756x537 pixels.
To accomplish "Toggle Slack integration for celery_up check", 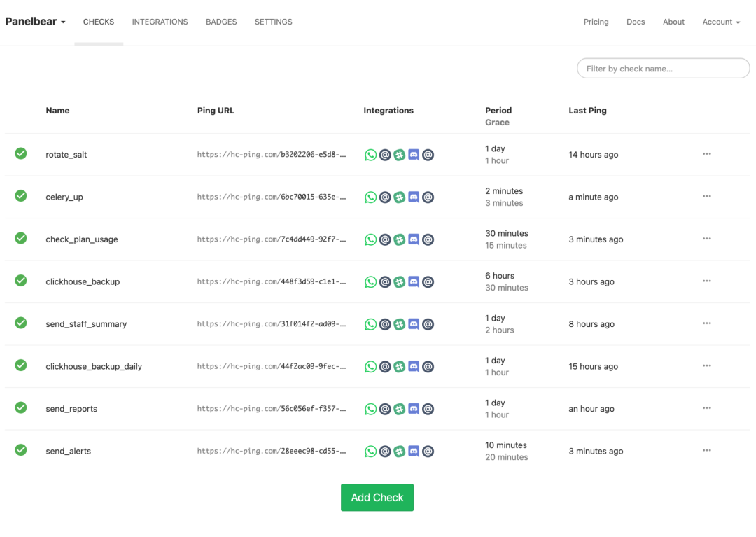I will click(x=399, y=197).
